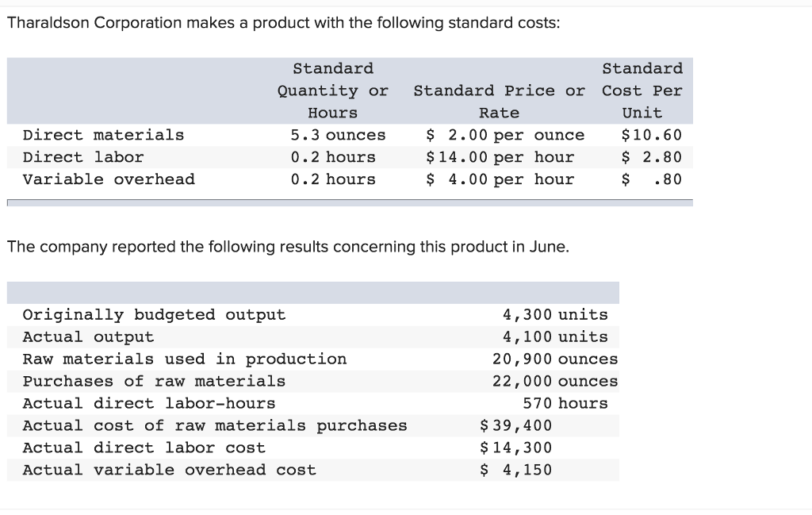The image size is (812, 515).
Task: Click the sentence about results in June
Action: [288, 247]
